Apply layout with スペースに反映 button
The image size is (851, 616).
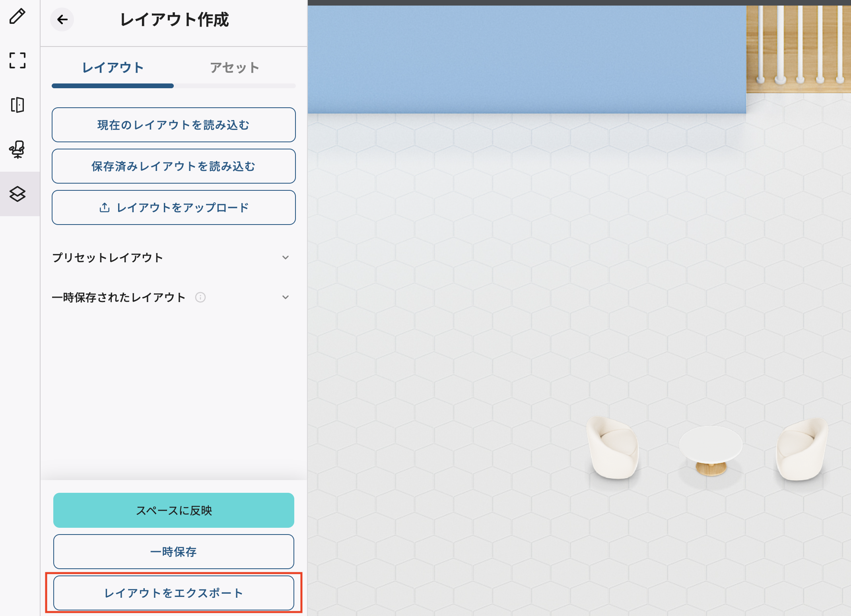point(174,510)
